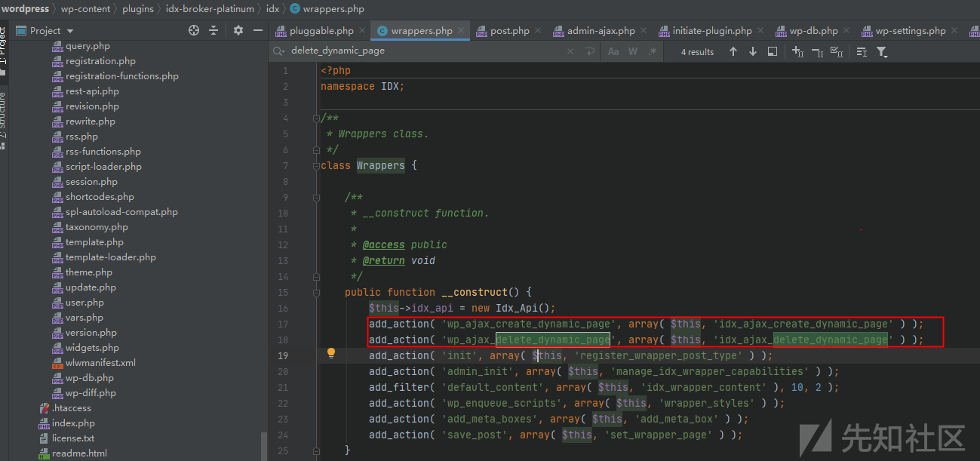Screen dimensions: 980x461
Task: Switch to the admin-ajax.php tab
Action: pyautogui.click(x=601, y=31)
